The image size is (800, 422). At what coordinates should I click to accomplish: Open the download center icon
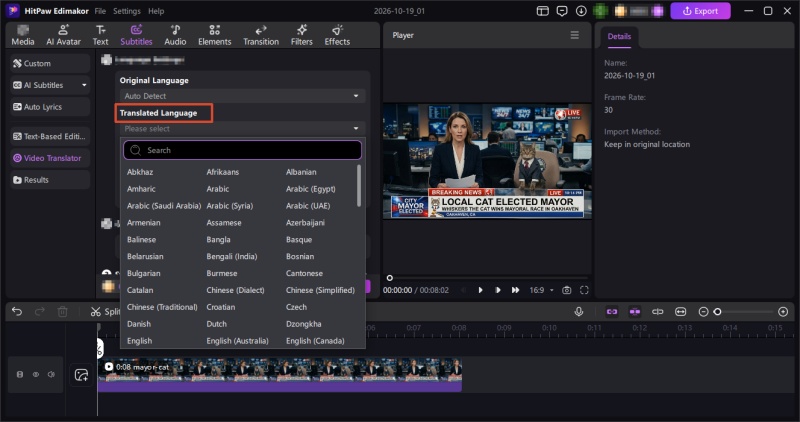pyautogui.click(x=581, y=11)
